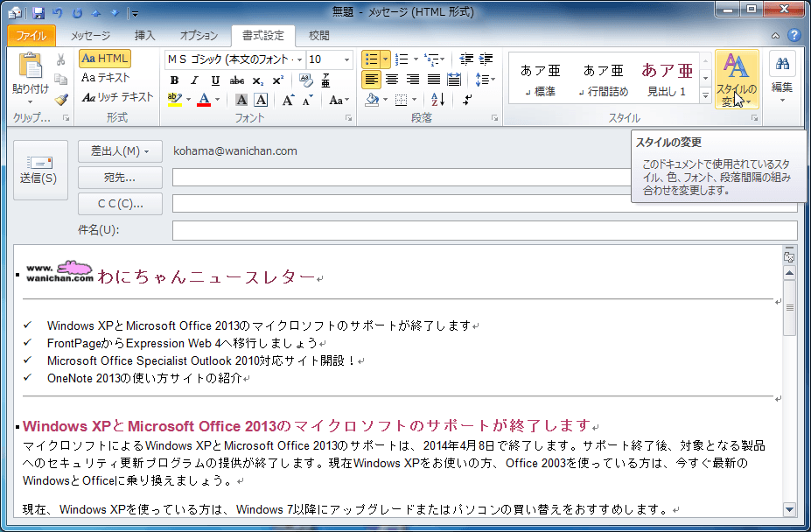The image size is (811, 532).
Task: Open the font size dropdown
Action: [x=346, y=59]
